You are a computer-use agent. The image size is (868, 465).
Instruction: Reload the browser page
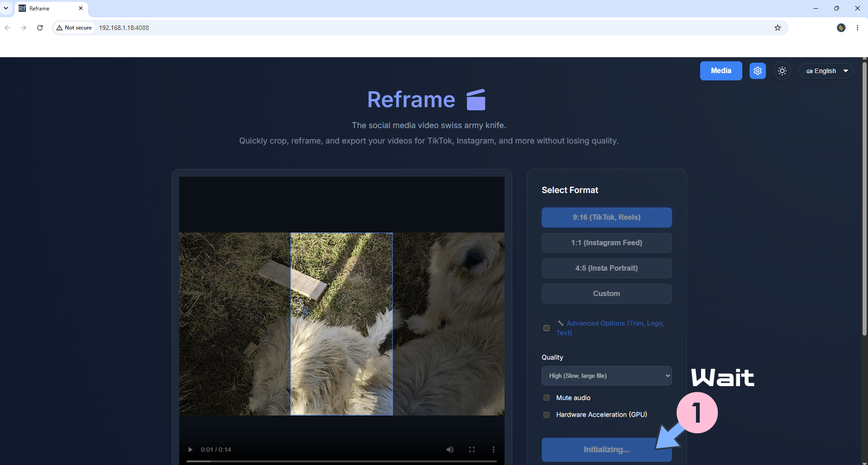tap(40, 28)
